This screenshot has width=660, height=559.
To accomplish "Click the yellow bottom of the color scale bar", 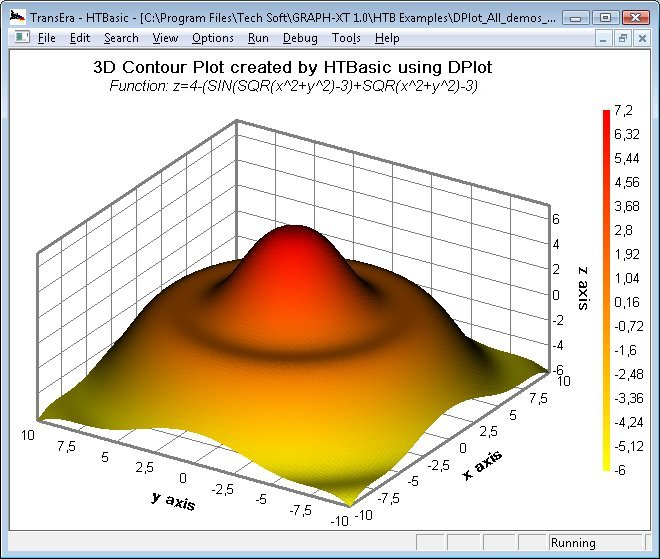I will tap(606, 464).
